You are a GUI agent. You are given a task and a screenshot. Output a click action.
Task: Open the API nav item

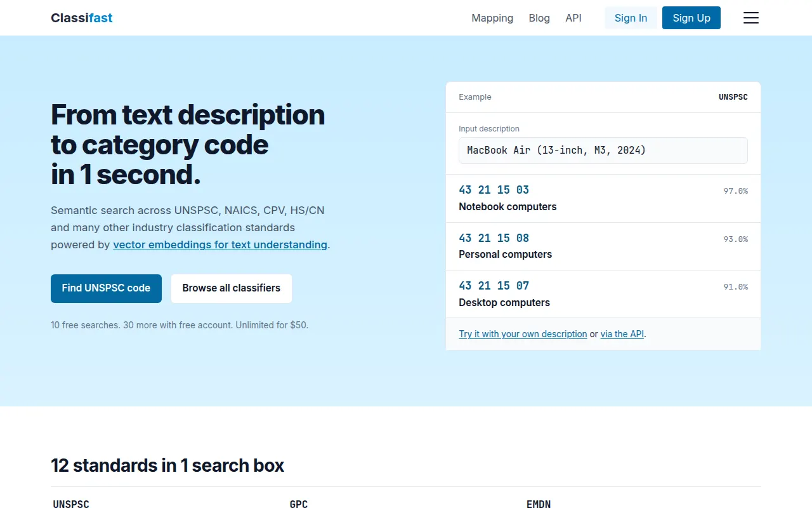coord(573,18)
